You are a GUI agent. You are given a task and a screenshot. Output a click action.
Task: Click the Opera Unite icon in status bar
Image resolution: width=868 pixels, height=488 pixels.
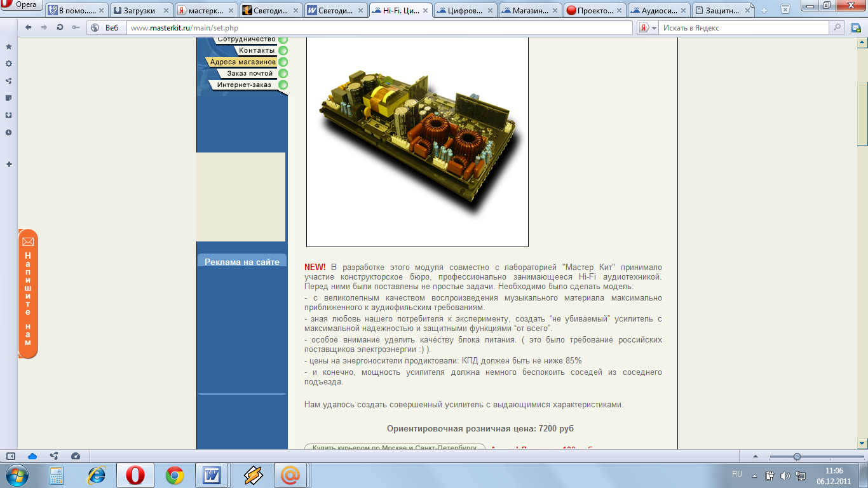pyautogui.click(x=54, y=456)
